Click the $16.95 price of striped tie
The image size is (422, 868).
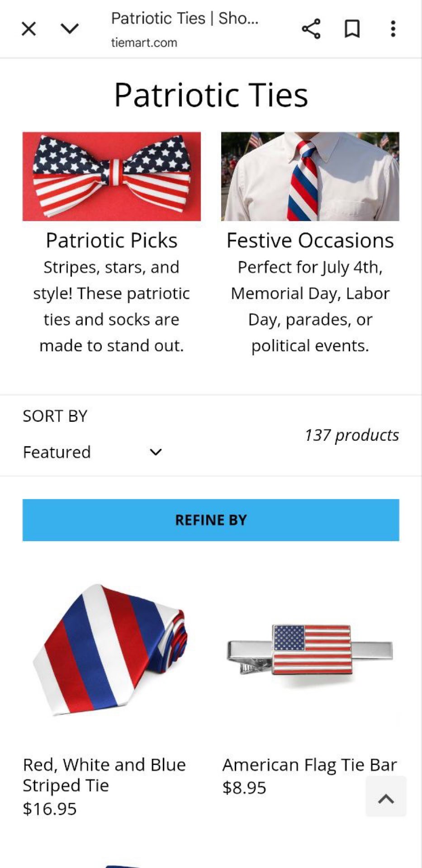(50, 809)
